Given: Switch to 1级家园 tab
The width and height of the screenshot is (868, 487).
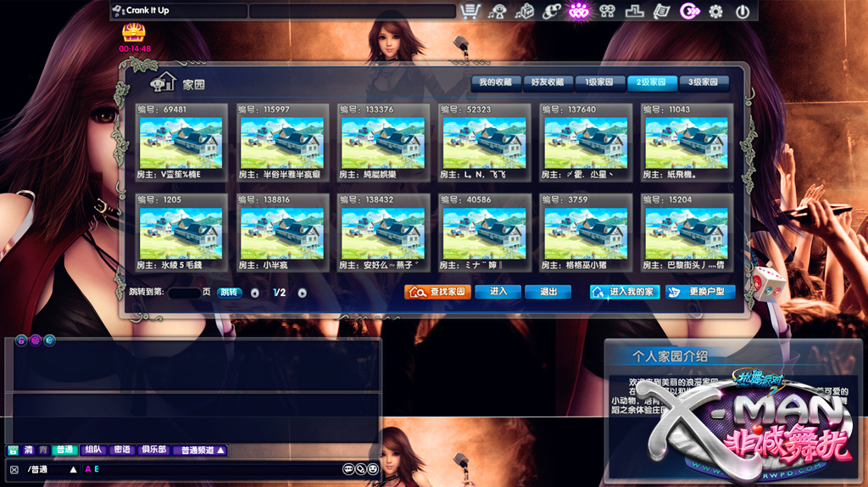Looking at the screenshot, I should pos(599,82).
